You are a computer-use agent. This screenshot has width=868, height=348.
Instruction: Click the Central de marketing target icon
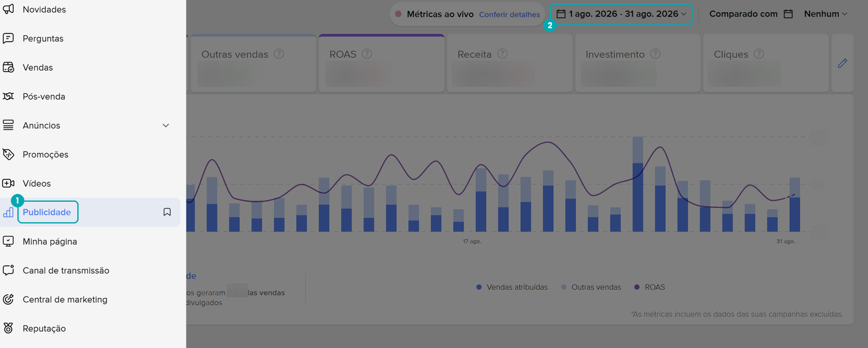point(8,300)
